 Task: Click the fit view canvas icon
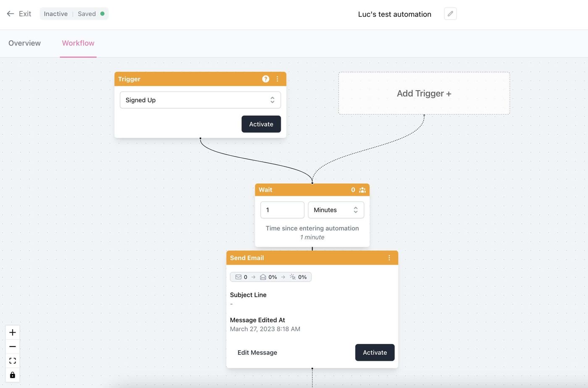(x=13, y=361)
